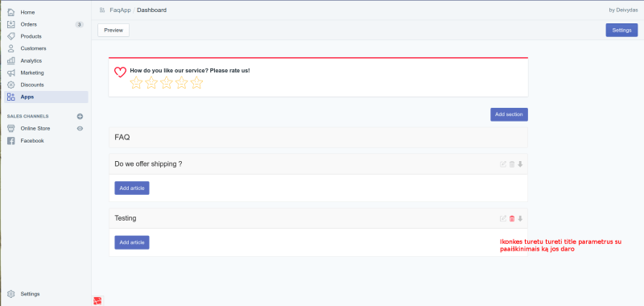The width and height of the screenshot is (644, 306).
Task: Edit the Testing section
Action: tap(502, 218)
